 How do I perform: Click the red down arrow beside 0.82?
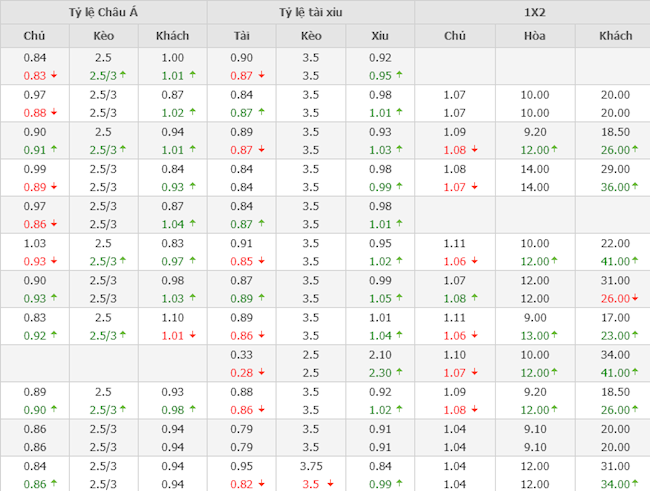261,484
